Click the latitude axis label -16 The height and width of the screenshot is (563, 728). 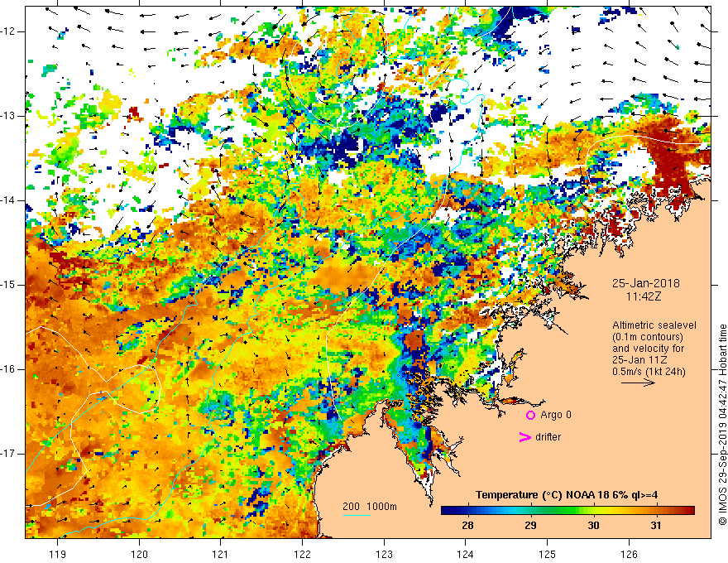coord(9,369)
